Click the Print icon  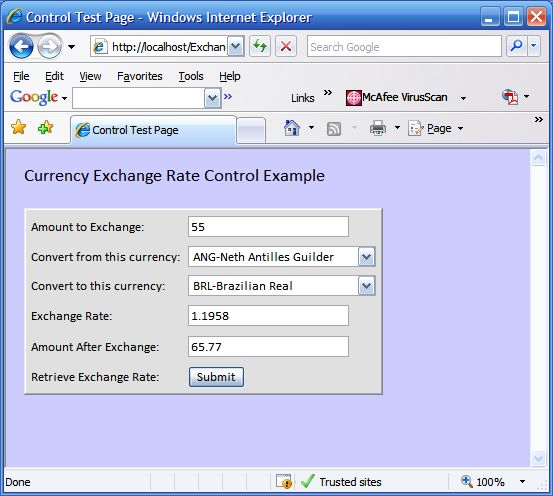tap(378, 128)
